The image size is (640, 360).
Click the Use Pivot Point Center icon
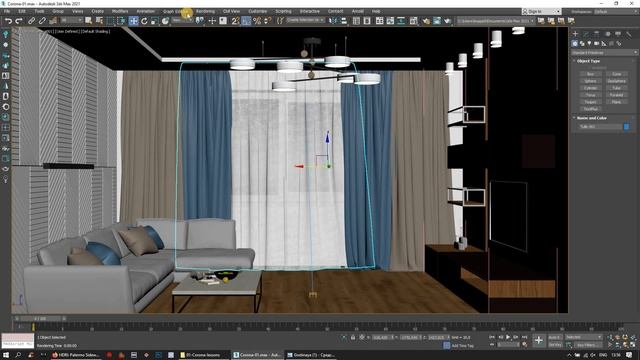[200, 21]
